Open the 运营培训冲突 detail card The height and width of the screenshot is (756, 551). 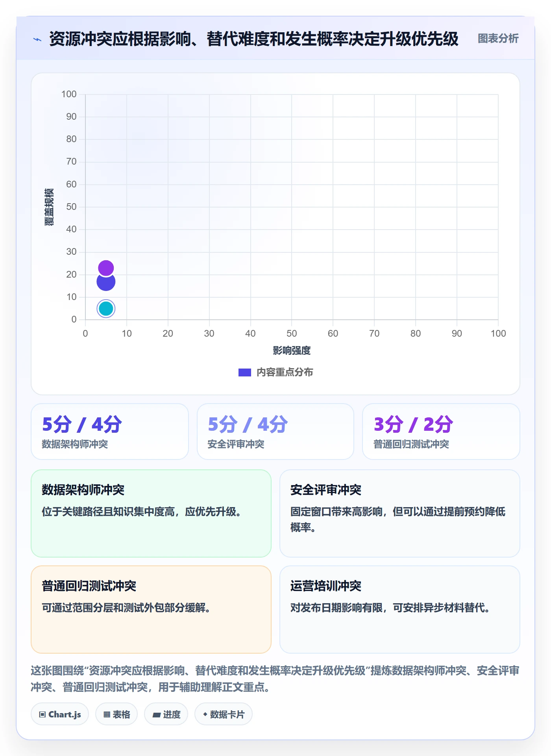tap(400, 610)
